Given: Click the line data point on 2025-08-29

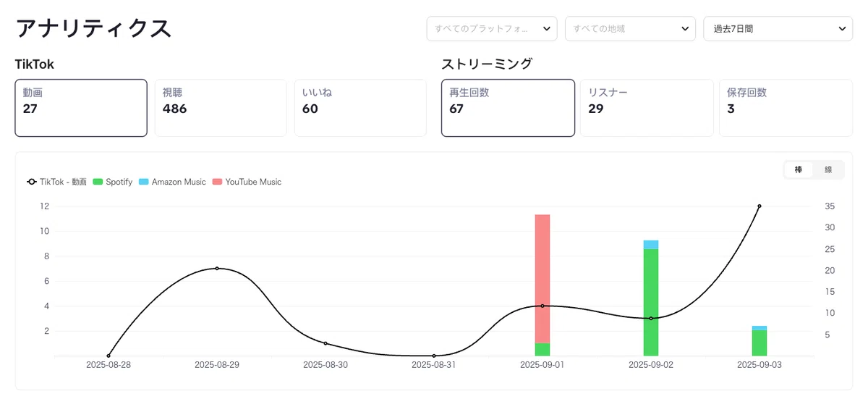Looking at the screenshot, I should tap(217, 269).
